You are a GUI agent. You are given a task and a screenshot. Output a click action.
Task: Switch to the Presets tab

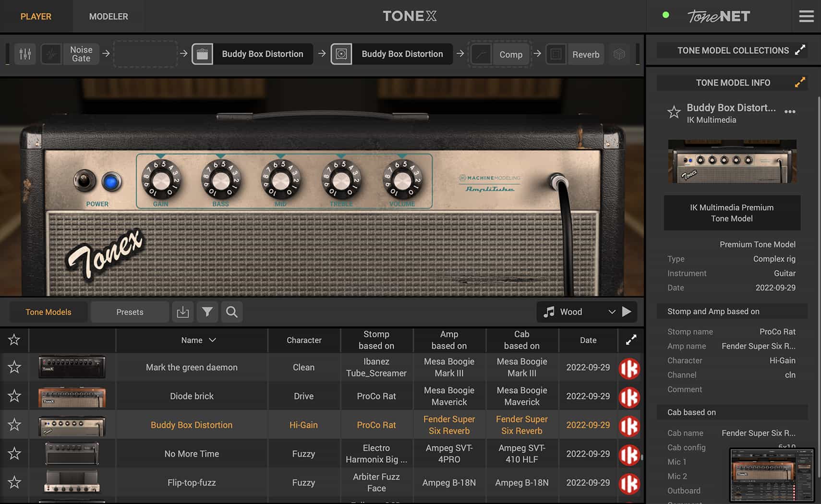[130, 312]
